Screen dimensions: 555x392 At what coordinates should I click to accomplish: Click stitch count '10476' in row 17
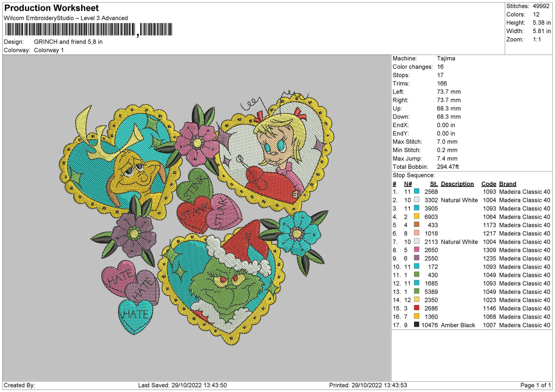tap(429, 325)
